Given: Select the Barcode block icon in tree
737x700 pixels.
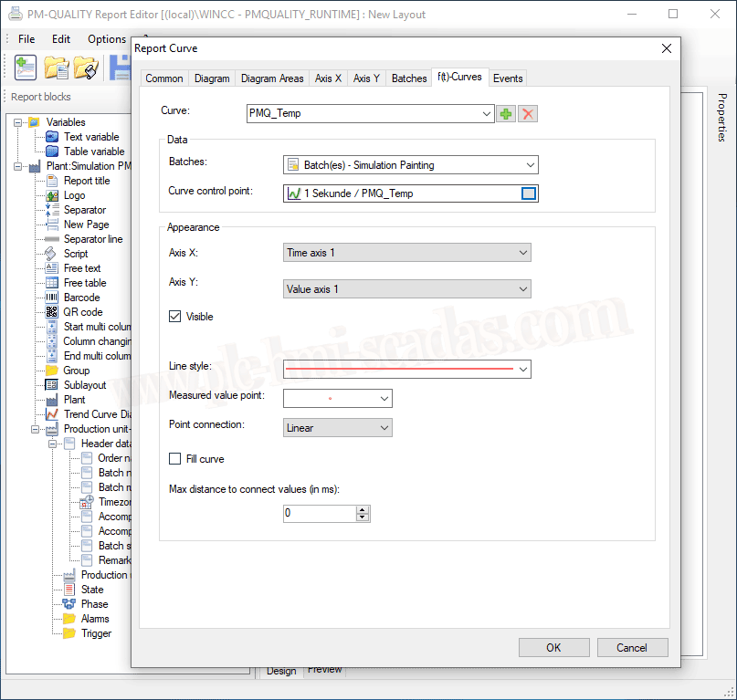Looking at the screenshot, I should (x=52, y=298).
